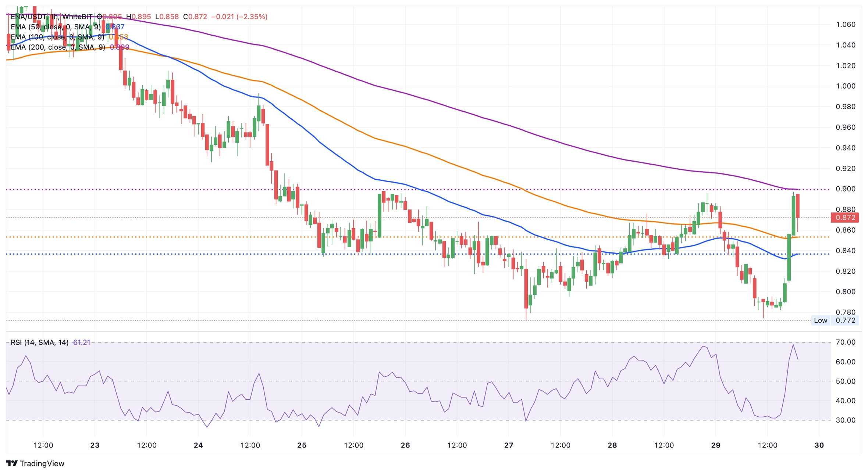Screen dimensions: 868x474
Task: Click the high value H0.895 in the legend
Action: tap(138, 17)
